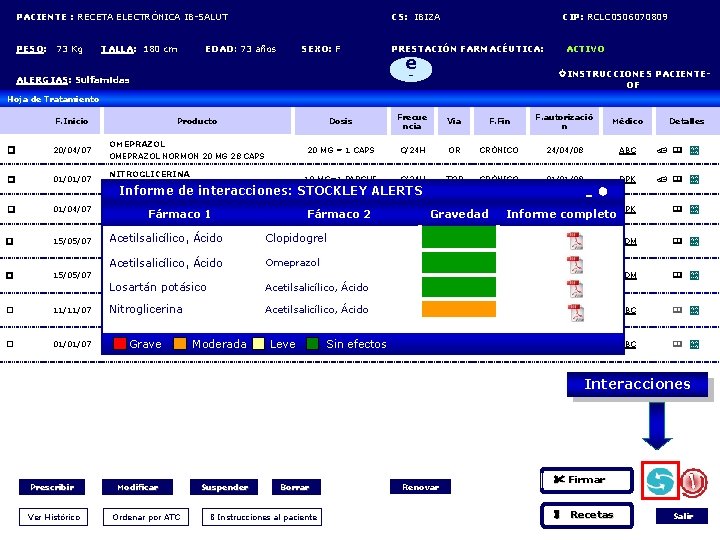Click book icon in 11/11/07 row
This screenshot has height=540, width=720.
[677, 310]
